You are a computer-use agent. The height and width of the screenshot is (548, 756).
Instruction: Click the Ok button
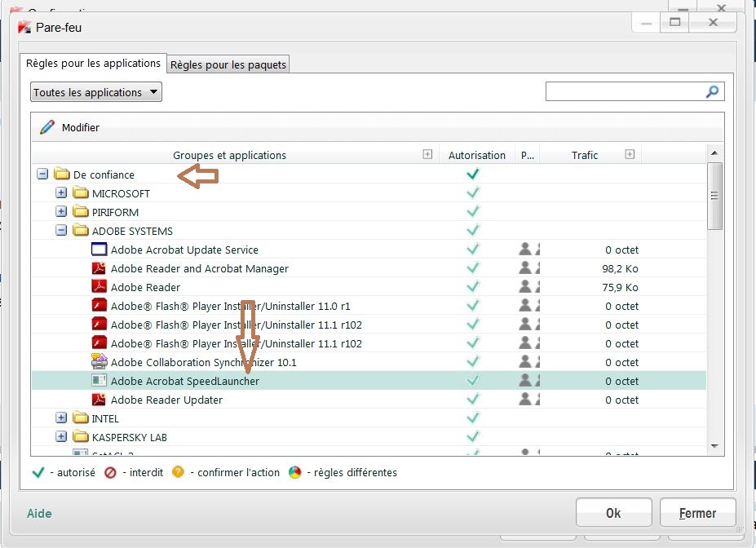tap(614, 513)
